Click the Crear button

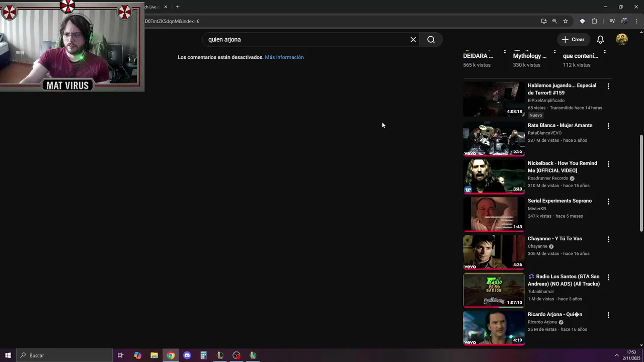click(573, 40)
